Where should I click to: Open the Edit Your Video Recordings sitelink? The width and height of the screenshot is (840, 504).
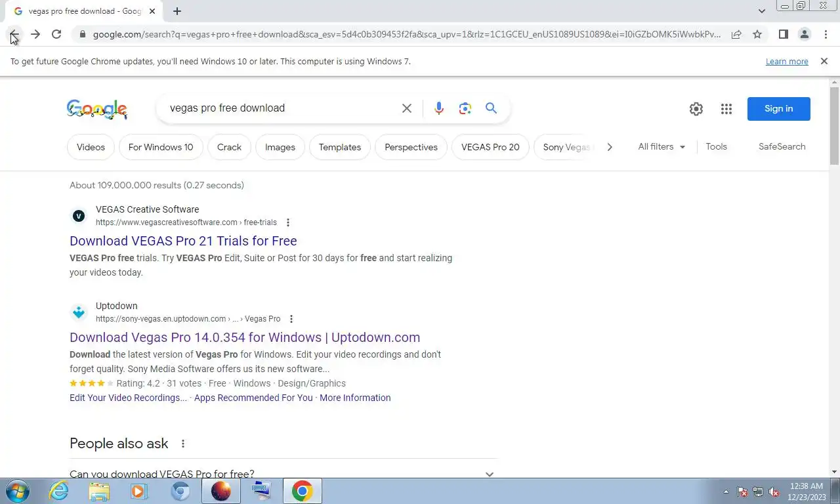point(128,398)
